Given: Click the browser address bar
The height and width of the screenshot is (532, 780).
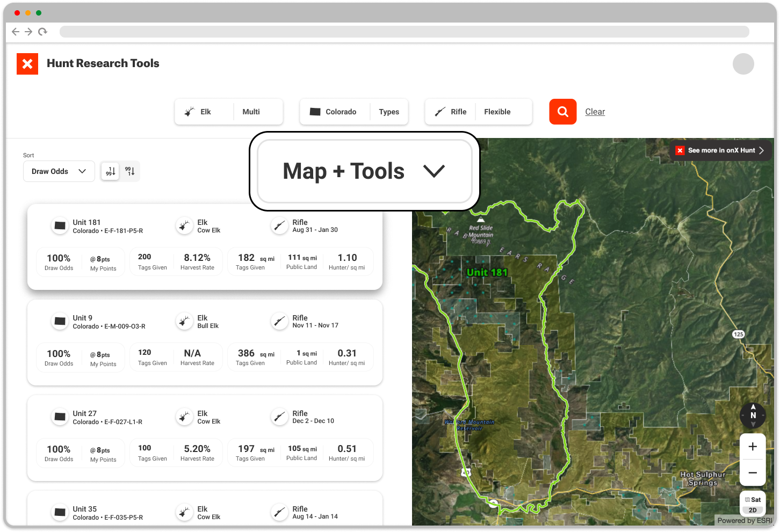Looking at the screenshot, I should click(404, 32).
